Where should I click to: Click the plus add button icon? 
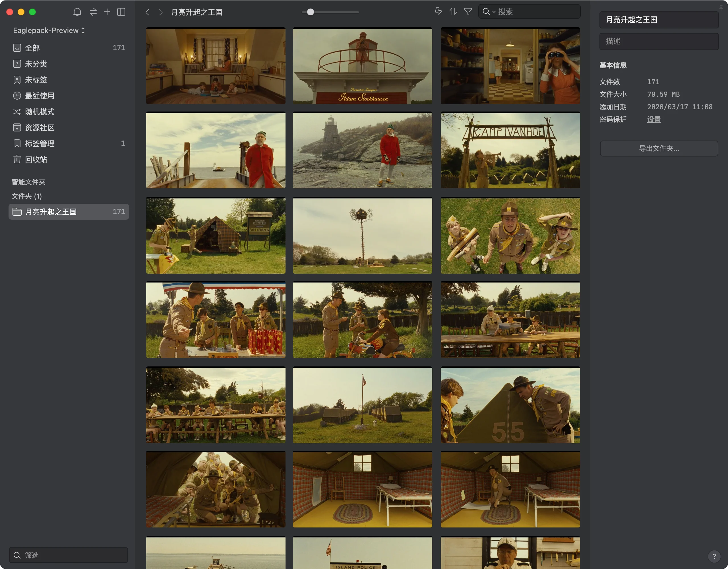107,12
